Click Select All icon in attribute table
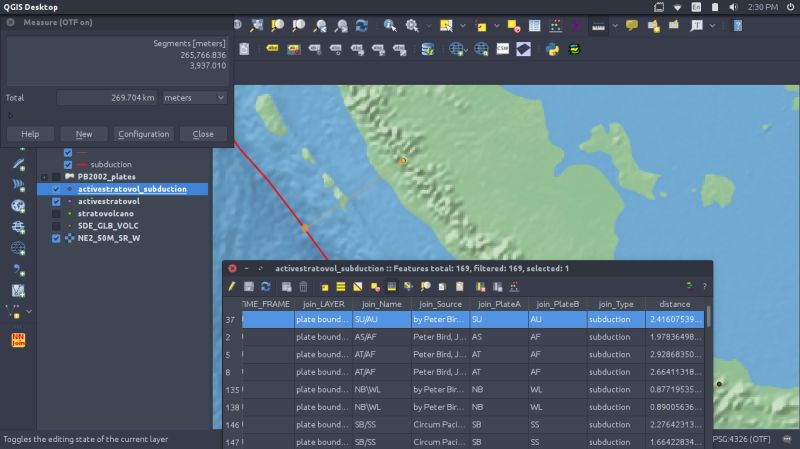Image resolution: width=800 pixels, height=449 pixels. pos(341,287)
